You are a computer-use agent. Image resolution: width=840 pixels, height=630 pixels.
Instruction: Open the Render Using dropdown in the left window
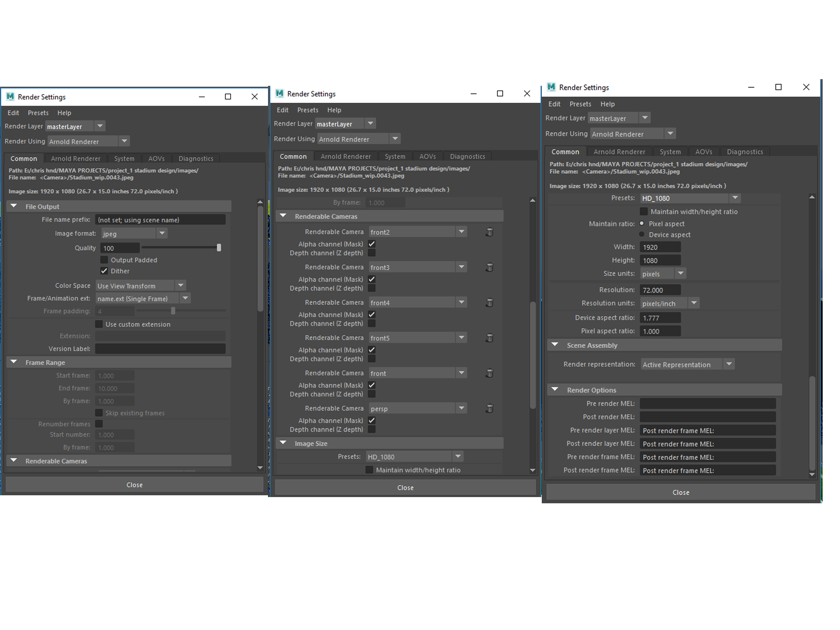88,141
